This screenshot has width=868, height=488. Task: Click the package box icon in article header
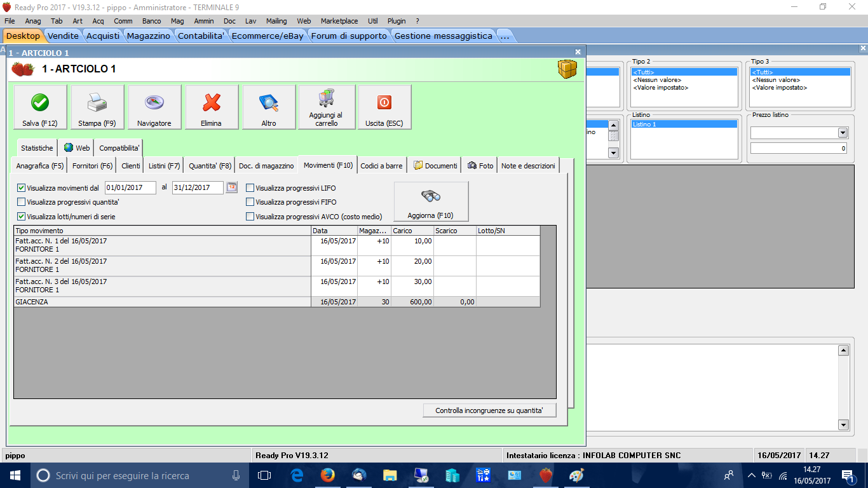click(567, 69)
